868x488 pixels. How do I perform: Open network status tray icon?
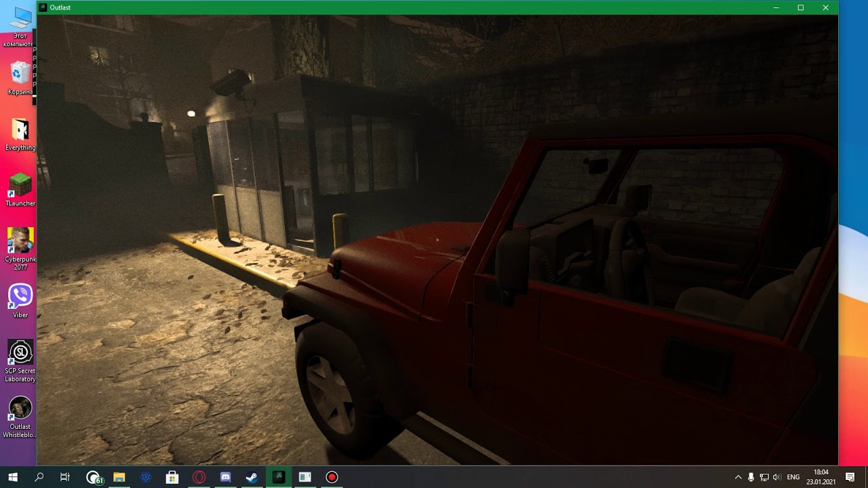pyautogui.click(x=764, y=477)
